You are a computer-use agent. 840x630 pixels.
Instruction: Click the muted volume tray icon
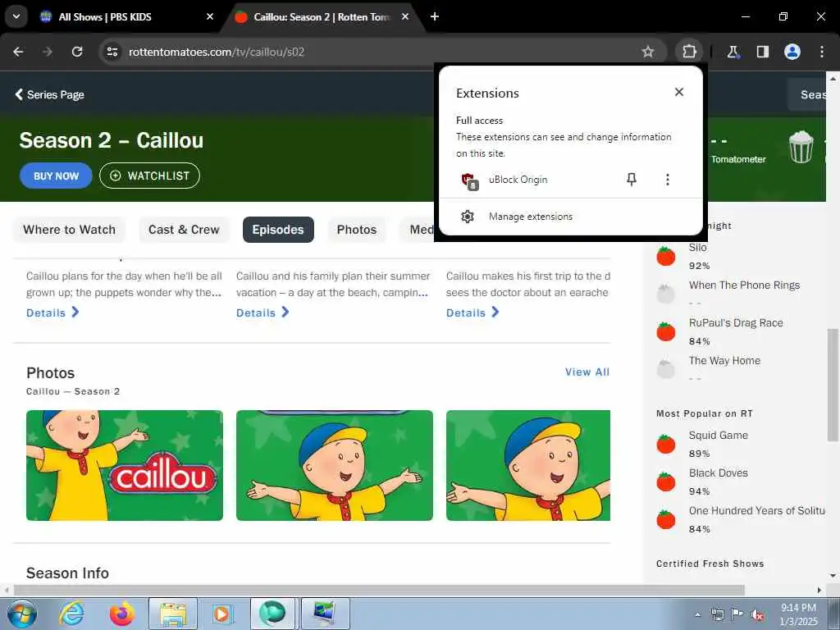[x=757, y=615]
